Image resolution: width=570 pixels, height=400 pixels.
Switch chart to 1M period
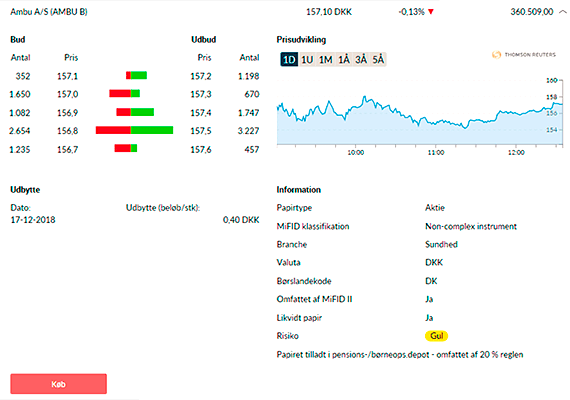[325, 59]
